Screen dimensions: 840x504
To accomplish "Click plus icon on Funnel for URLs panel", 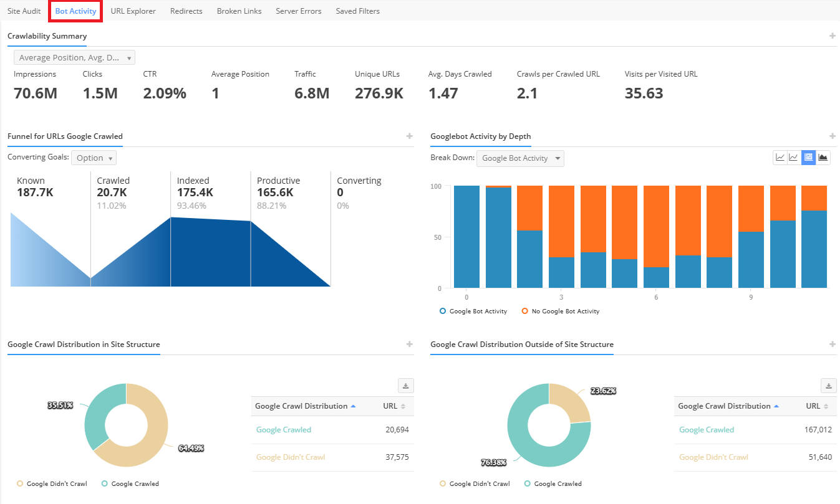I will click(x=409, y=136).
